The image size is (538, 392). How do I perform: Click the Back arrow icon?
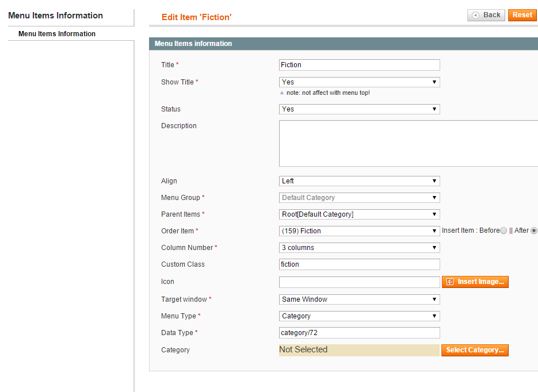475,15
